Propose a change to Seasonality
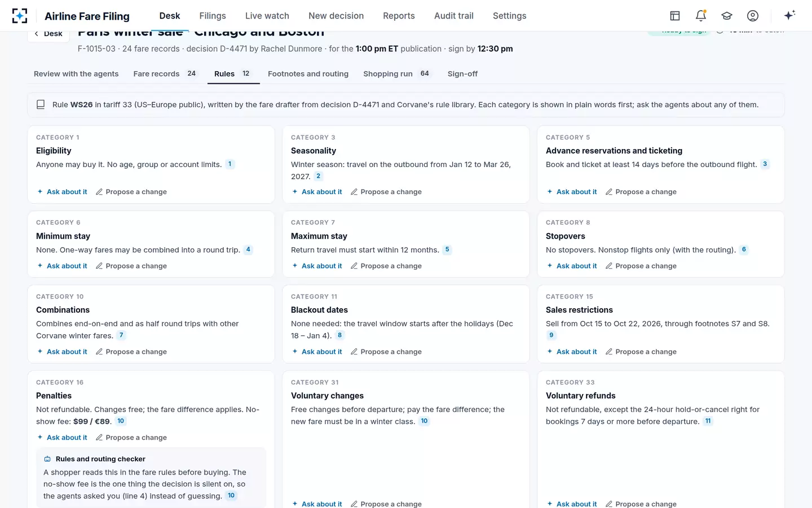The width and height of the screenshot is (812, 508). click(386, 192)
